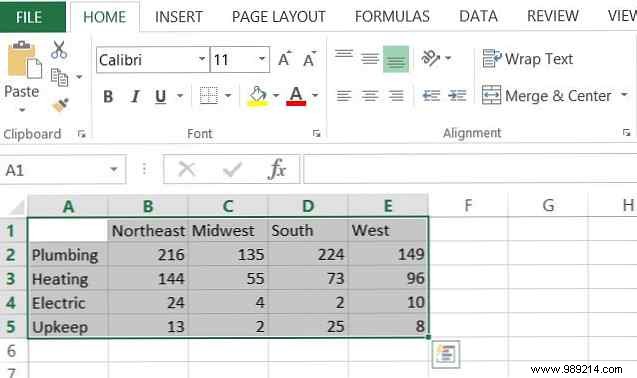Open Underline options dropdown arrow
This screenshot has width=637, height=378.
pyautogui.click(x=180, y=96)
